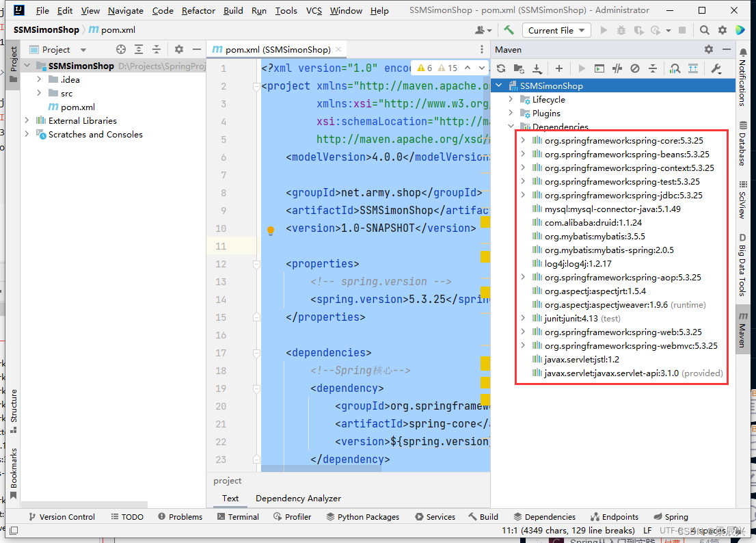Open the Navigate menu
This screenshot has height=543, width=756.
click(x=125, y=11)
